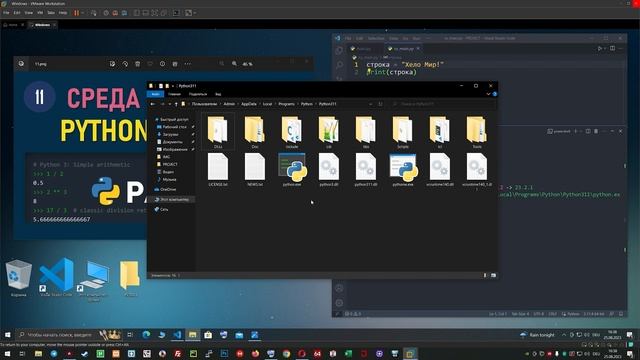Open the libs folder
Screen dimensions: 640x360
pos(366,132)
